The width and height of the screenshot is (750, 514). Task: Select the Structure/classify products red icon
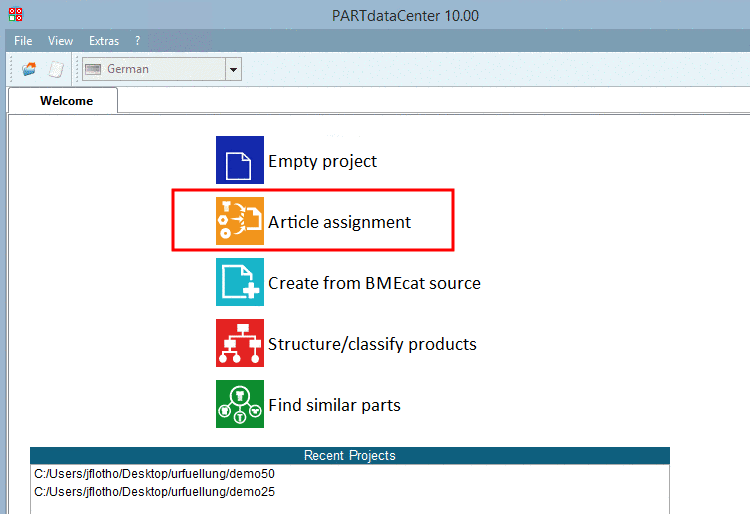pos(240,343)
